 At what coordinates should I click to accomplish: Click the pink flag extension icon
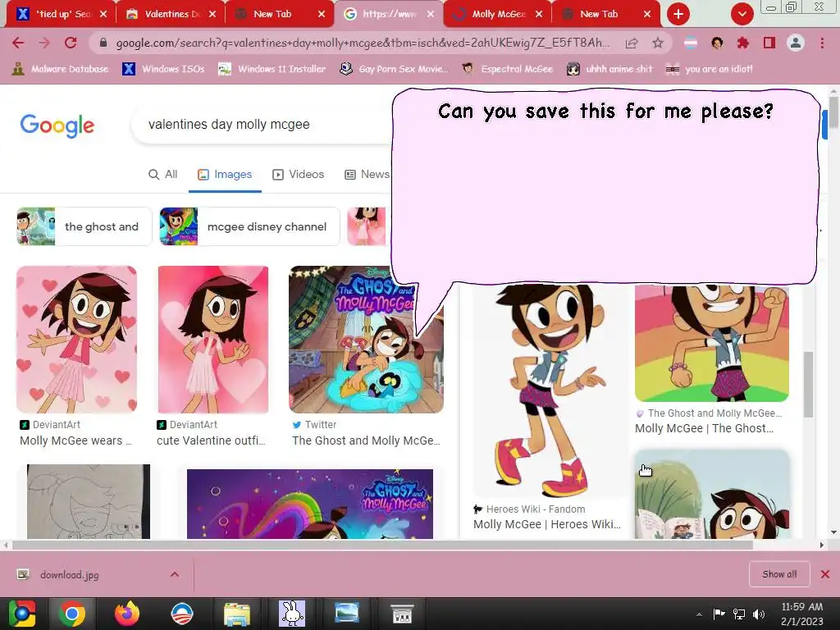691,43
